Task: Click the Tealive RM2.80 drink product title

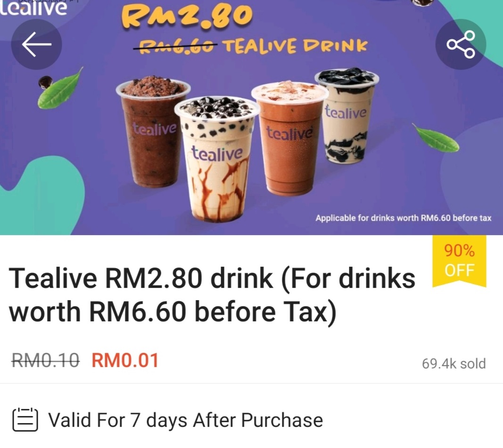Action: coord(212,294)
